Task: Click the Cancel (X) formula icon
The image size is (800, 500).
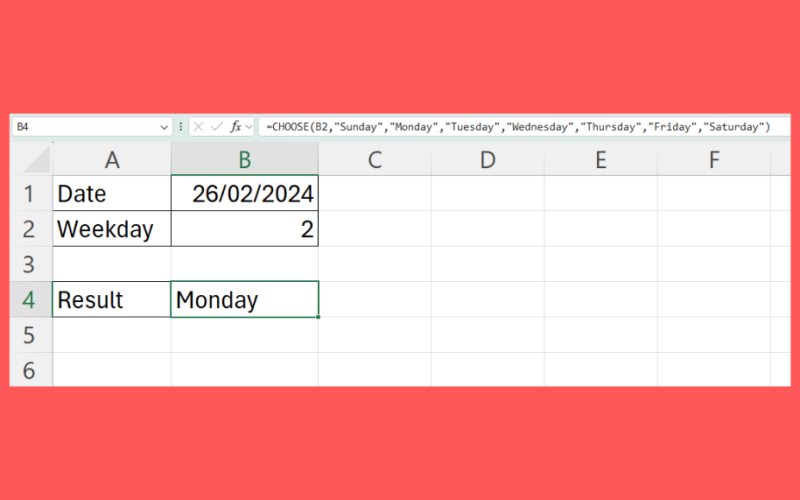Action: coord(198,127)
